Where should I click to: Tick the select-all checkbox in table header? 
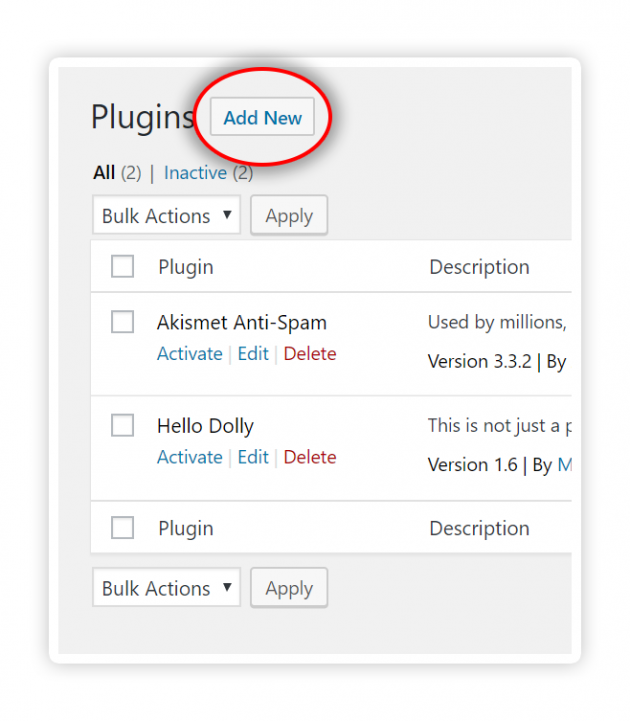pyautogui.click(x=122, y=266)
